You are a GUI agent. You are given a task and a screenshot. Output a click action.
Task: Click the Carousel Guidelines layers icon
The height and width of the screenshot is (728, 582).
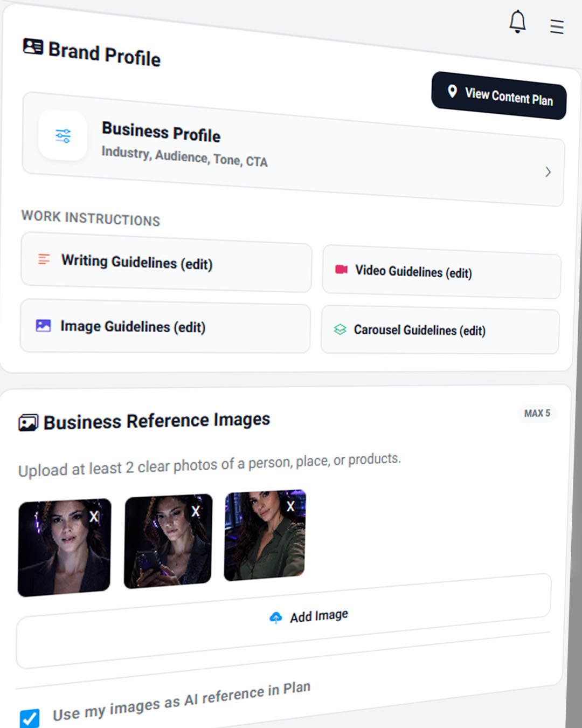[x=340, y=329]
